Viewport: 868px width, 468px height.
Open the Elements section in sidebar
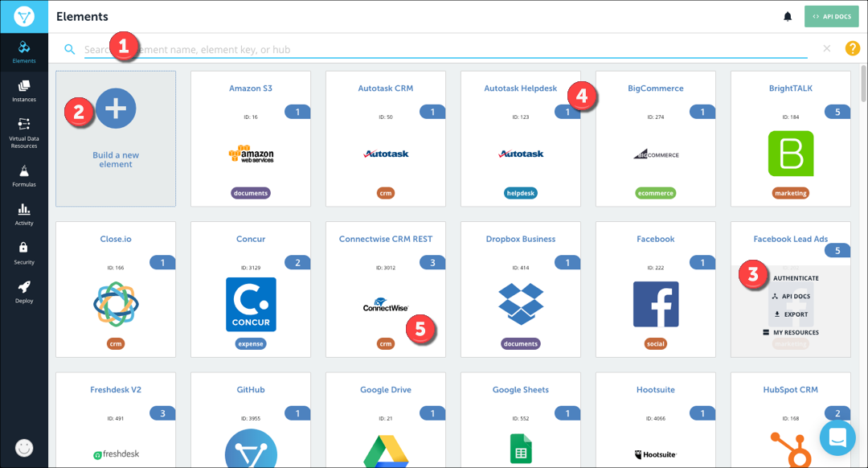pyautogui.click(x=24, y=52)
